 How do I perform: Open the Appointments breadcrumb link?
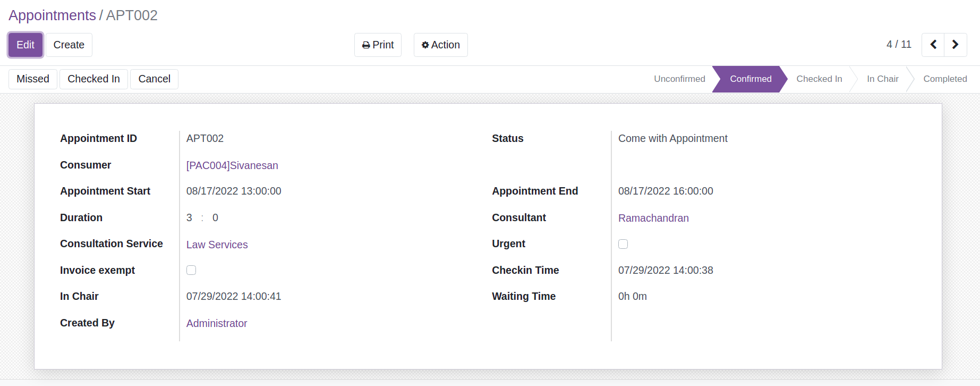coord(52,15)
